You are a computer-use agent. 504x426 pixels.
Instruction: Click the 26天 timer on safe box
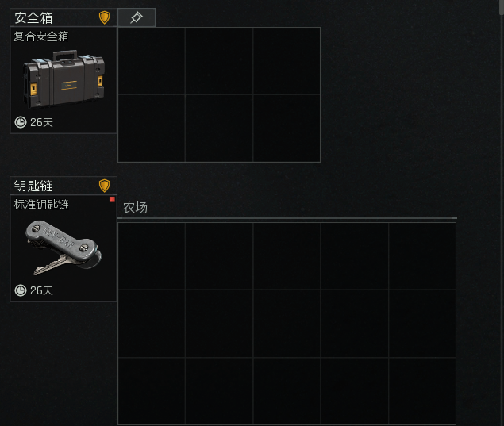click(x=41, y=122)
